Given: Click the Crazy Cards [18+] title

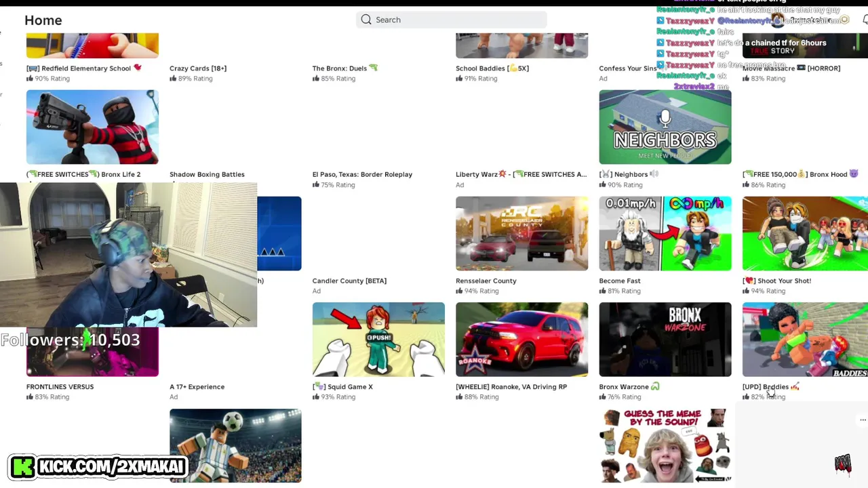Looking at the screenshot, I should pos(198,68).
